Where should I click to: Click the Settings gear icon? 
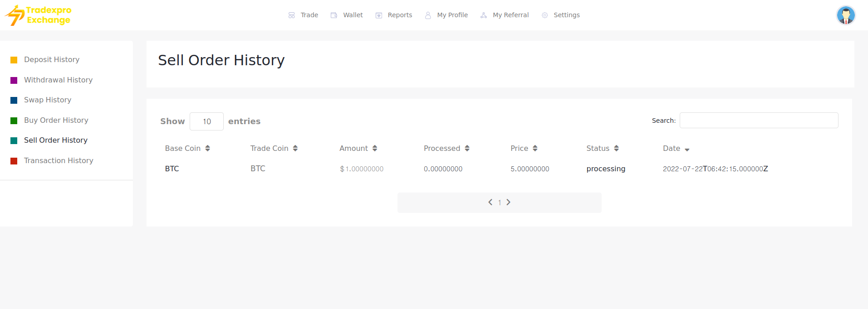click(544, 15)
